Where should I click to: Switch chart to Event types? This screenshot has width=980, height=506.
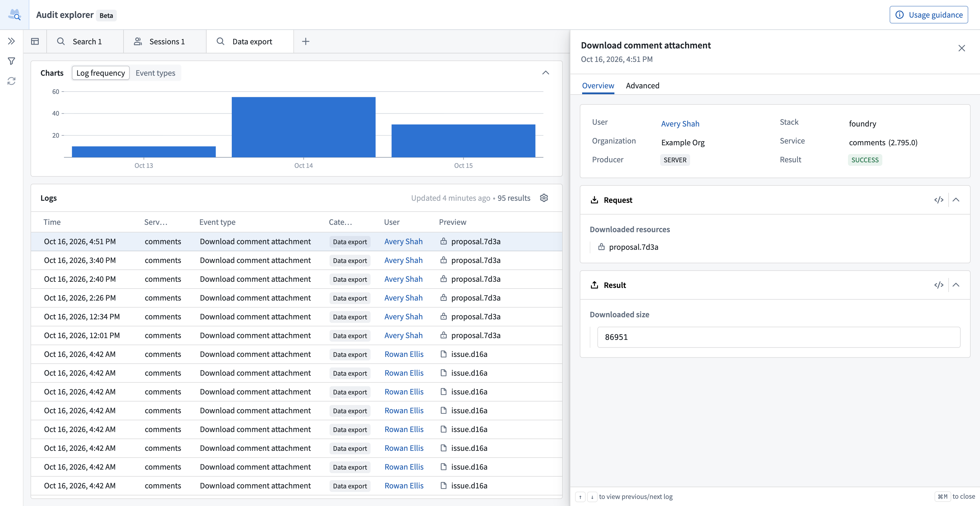pyautogui.click(x=155, y=73)
